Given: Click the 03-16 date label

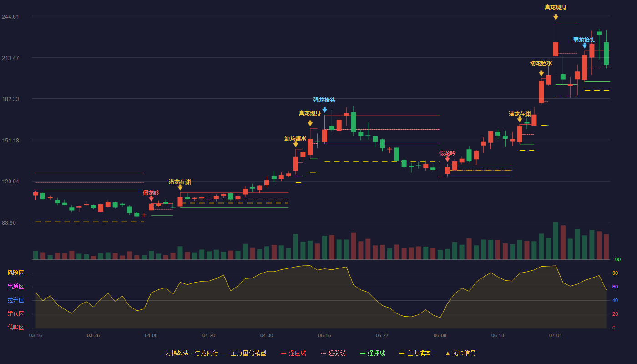Looking at the screenshot, I should (x=35, y=335).
